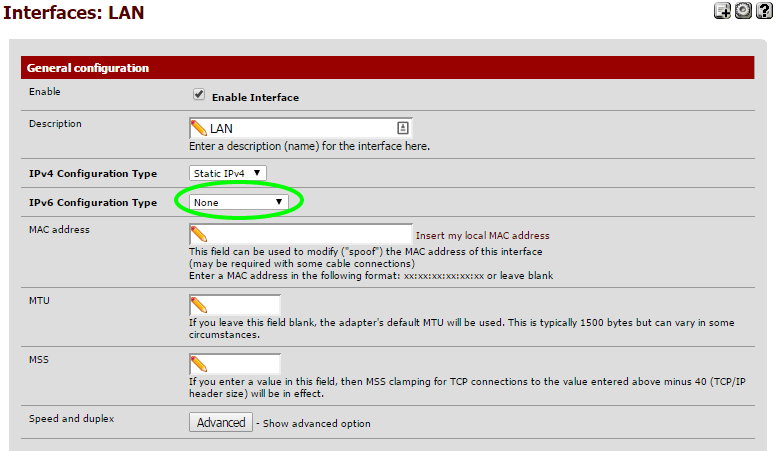This screenshot has width=779, height=451.
Task: Click the Advanced speed and duplex button
Action: (221, 423)
